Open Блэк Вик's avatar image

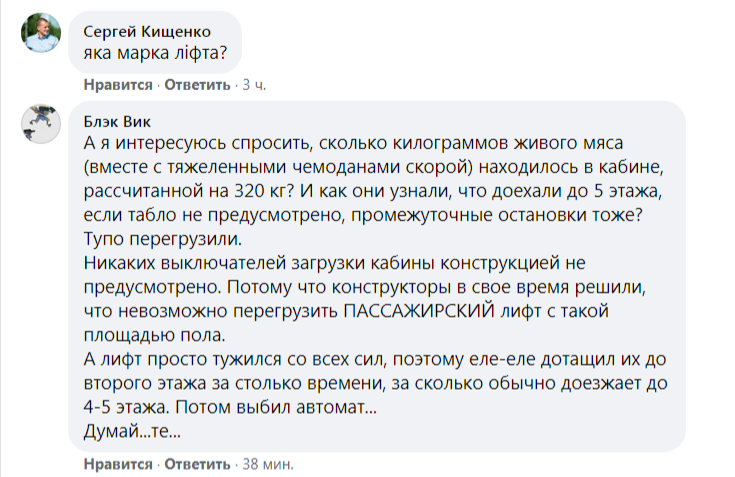click(x=39, y=124)
